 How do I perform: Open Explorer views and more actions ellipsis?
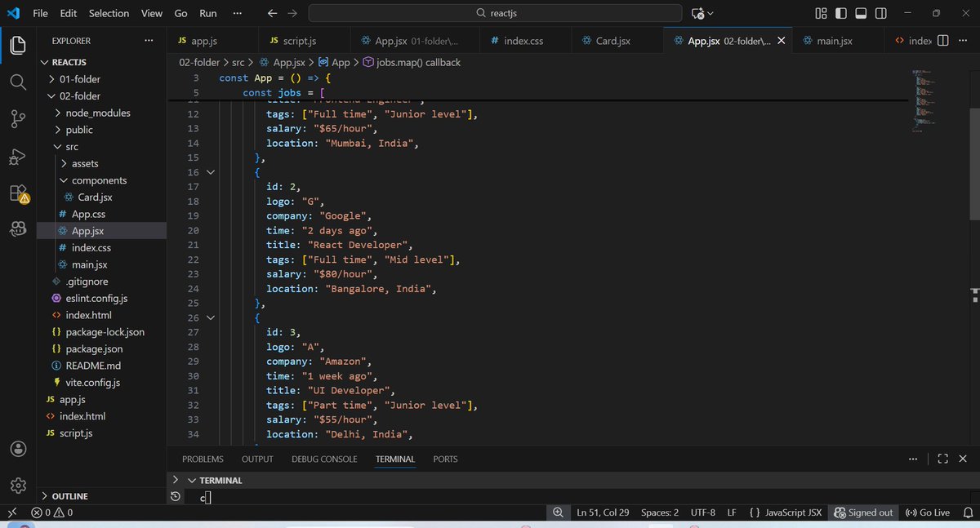pos(149,41)
